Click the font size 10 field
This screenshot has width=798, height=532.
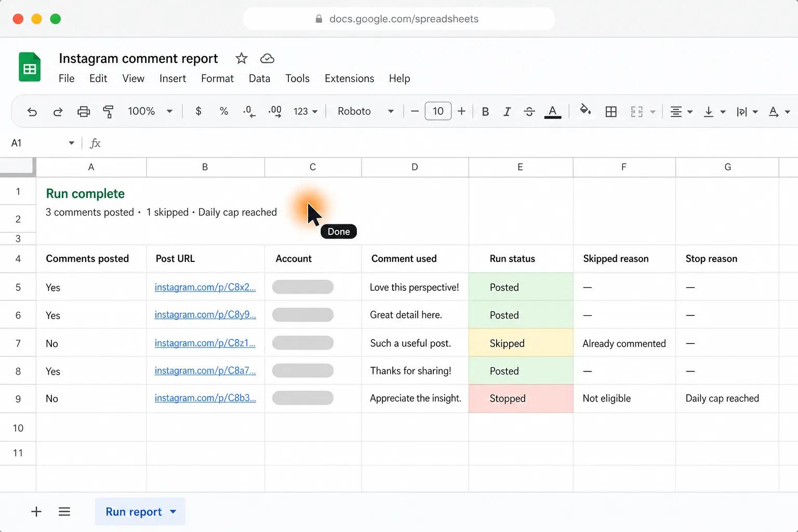(438, 111)
